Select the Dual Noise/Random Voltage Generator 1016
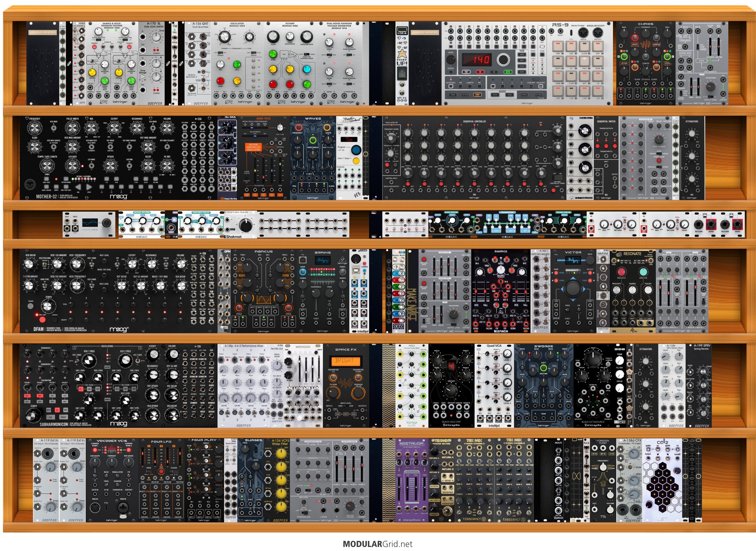The width and height of the screenshot is (756, 551). click(x=342, y=63)
